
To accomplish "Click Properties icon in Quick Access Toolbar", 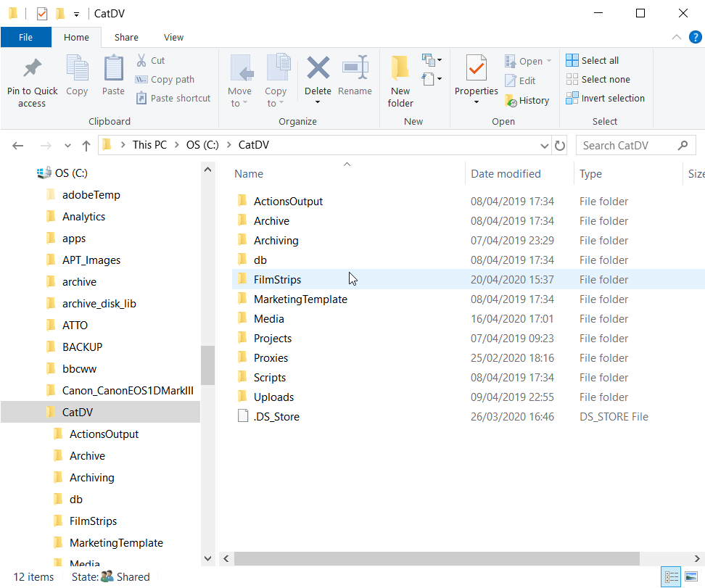I will click(x=42, y=14).
